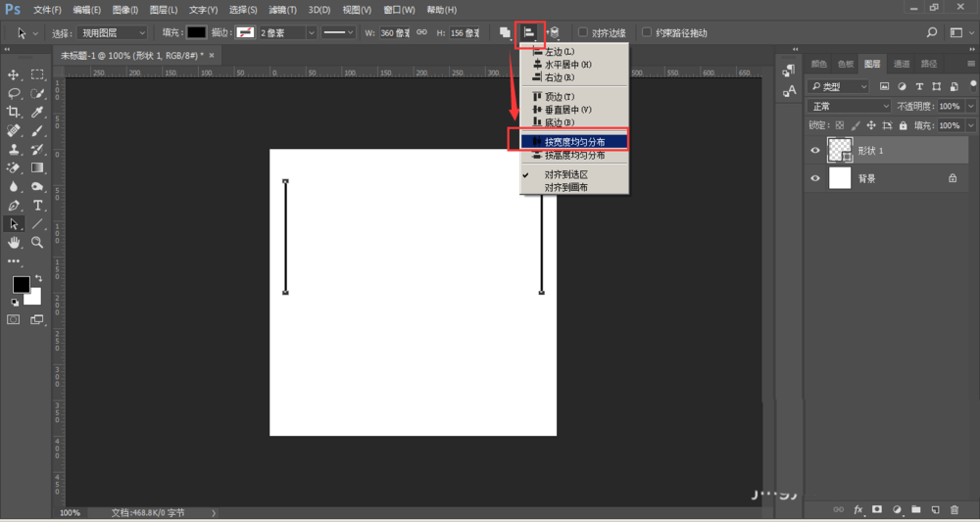Hide the 形状 1 layer
The width and height of the screenshot is (980, 522).
click(x=815, y=150)
